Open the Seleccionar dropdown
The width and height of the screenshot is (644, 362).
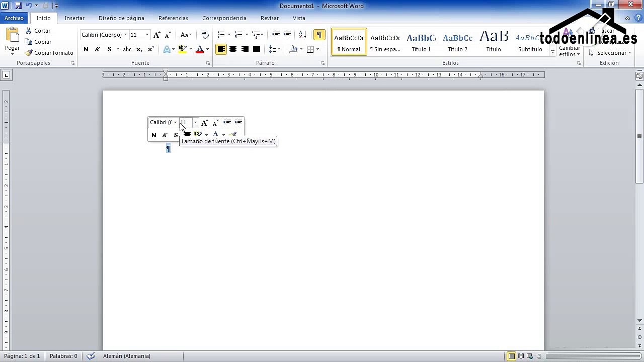coord(609,53)
